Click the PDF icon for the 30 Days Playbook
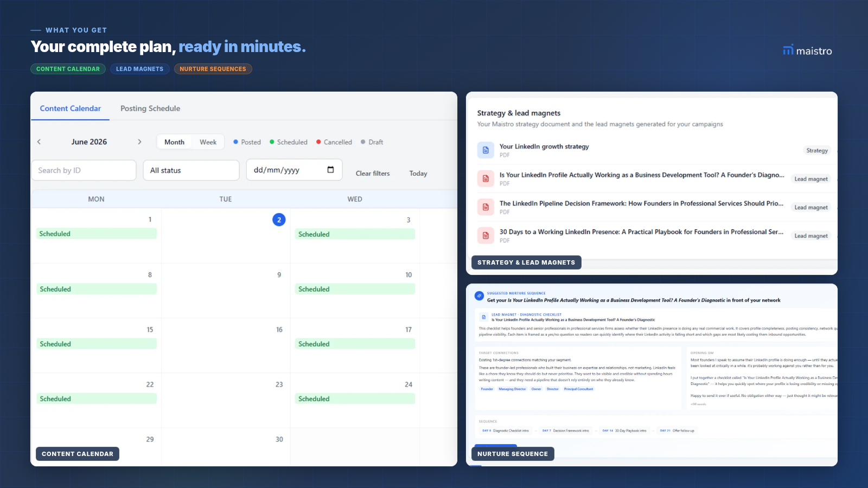The image size is (868, 488). pyautogui.click(x=486, y=235)
